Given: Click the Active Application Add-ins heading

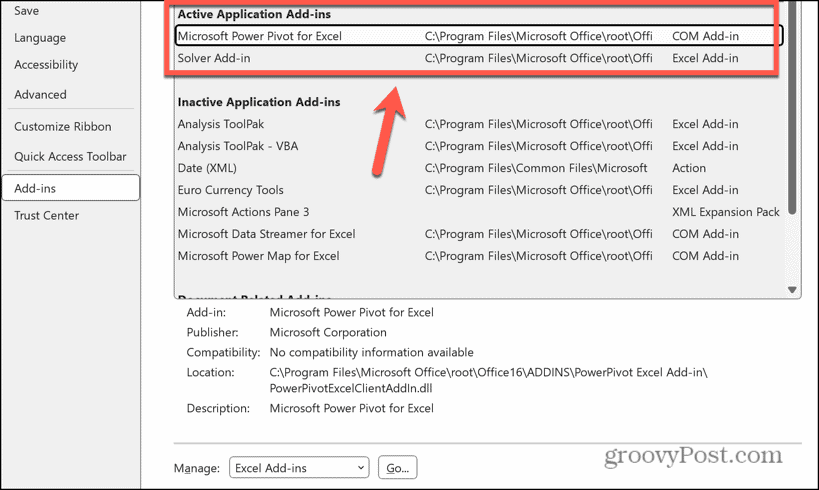Looking at the screenshot, I should pyautogui.click(x=254, y=14).
